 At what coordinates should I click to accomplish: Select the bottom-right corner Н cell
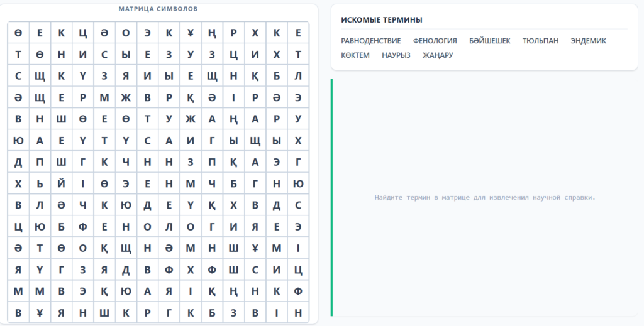tap(298, 313)
